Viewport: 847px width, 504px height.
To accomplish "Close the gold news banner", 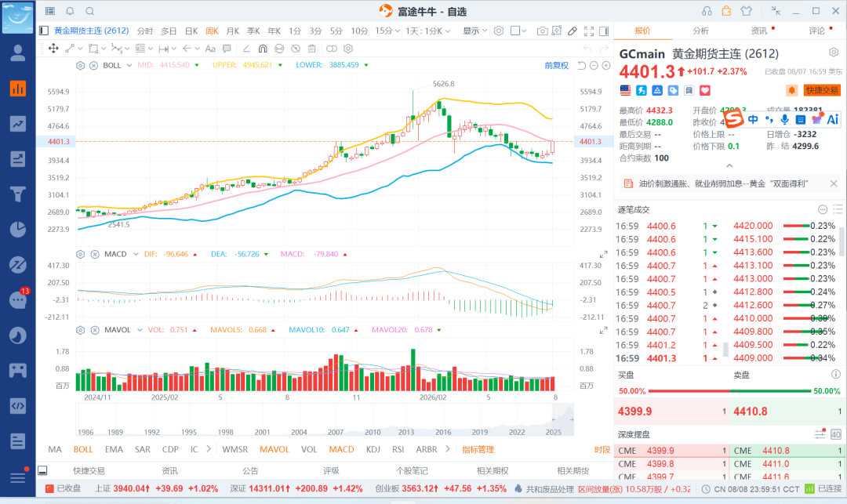I will (x=834, y=183).
